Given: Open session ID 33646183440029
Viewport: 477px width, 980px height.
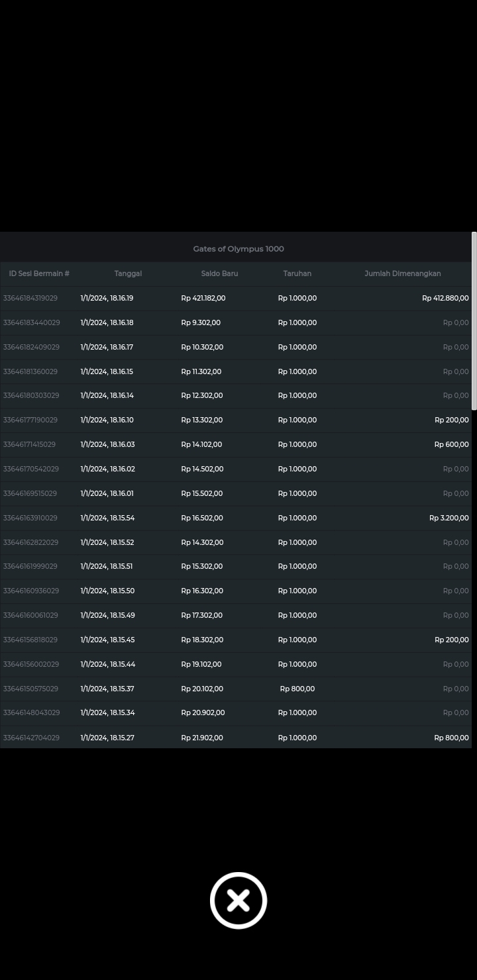Looking at the screenshot, I should coord(31,322).
